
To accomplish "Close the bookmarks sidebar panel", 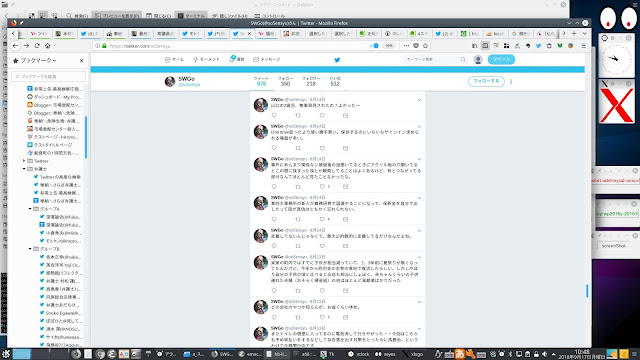I will pos(81,60).
